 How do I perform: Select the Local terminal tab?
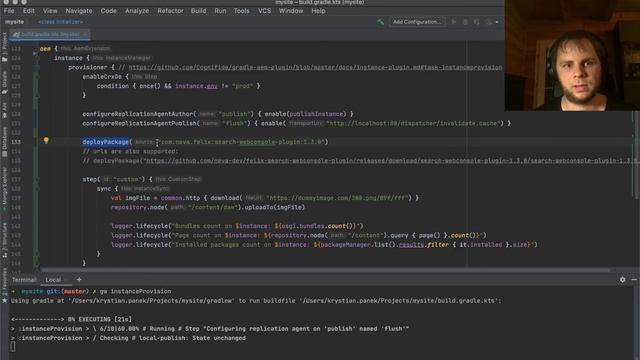coord(53,280)
